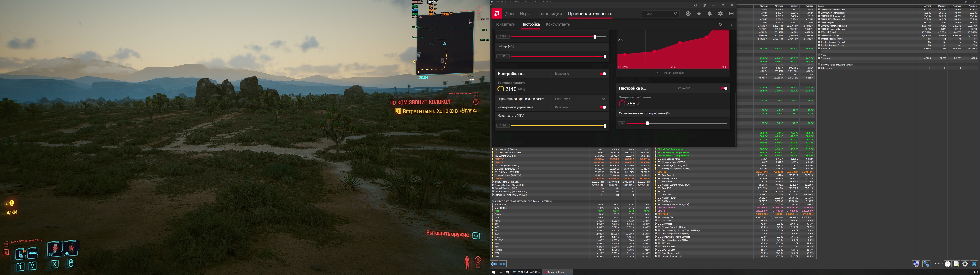The height and width of the screenshot is (275, 980).
Task: Open the web browser globe icon
Action: 688,14
